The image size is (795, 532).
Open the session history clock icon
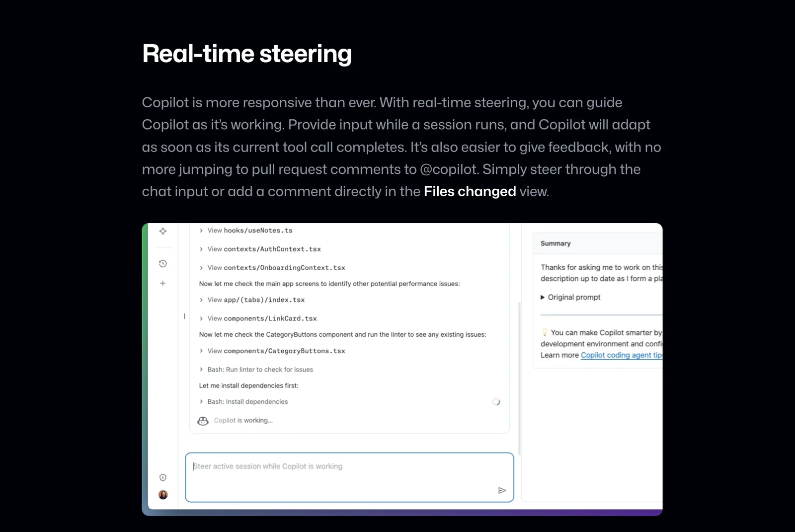pos(163,264)
